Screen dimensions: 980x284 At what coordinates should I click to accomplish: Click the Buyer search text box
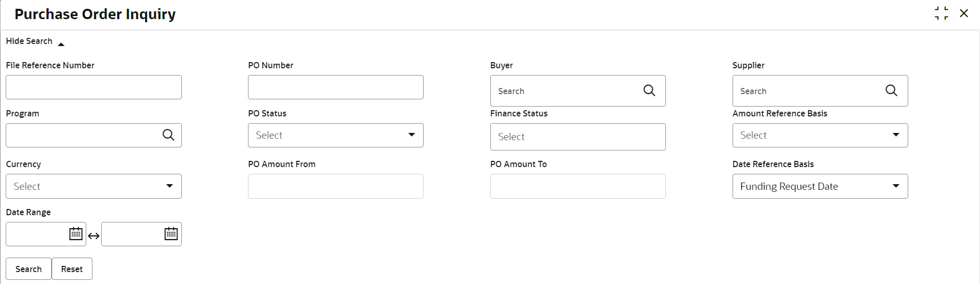click(566, 91)
